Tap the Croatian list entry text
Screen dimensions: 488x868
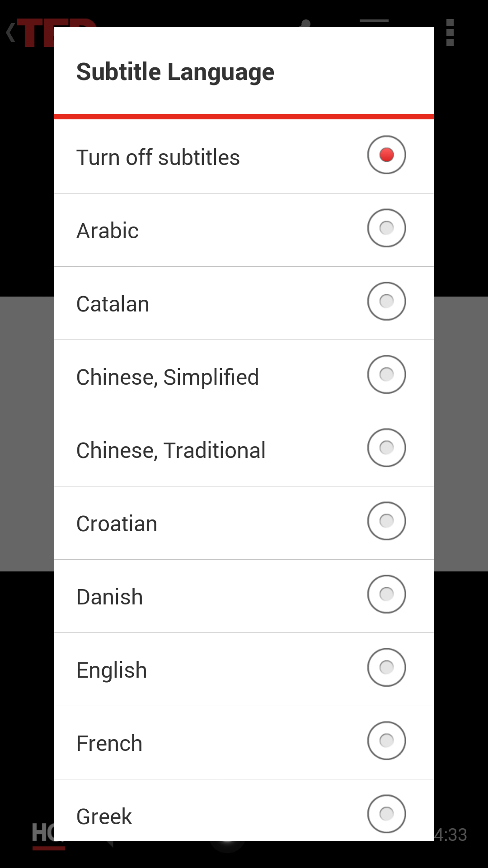coord(117,524)
